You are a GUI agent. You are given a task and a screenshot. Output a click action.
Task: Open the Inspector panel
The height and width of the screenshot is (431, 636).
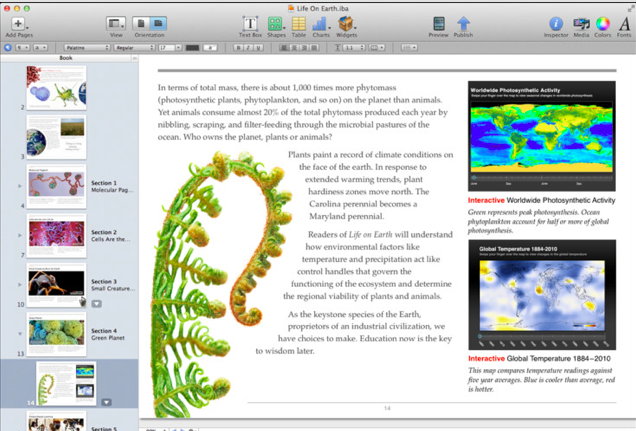556,23
